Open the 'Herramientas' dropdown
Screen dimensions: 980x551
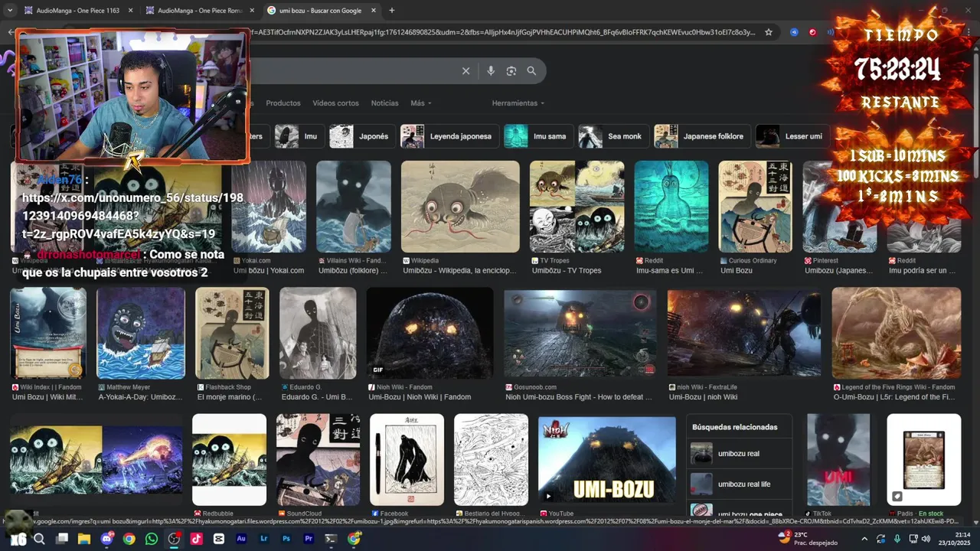(518, 103)
